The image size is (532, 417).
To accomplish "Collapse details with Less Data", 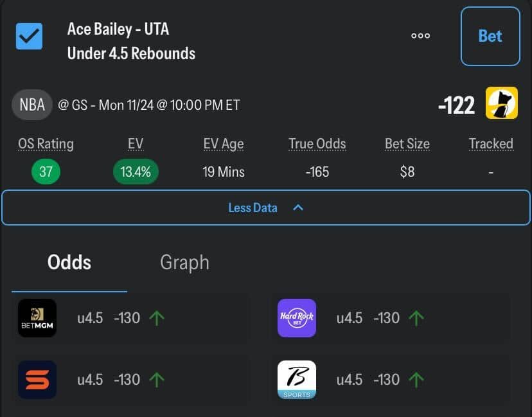I will tap(253, 208).
